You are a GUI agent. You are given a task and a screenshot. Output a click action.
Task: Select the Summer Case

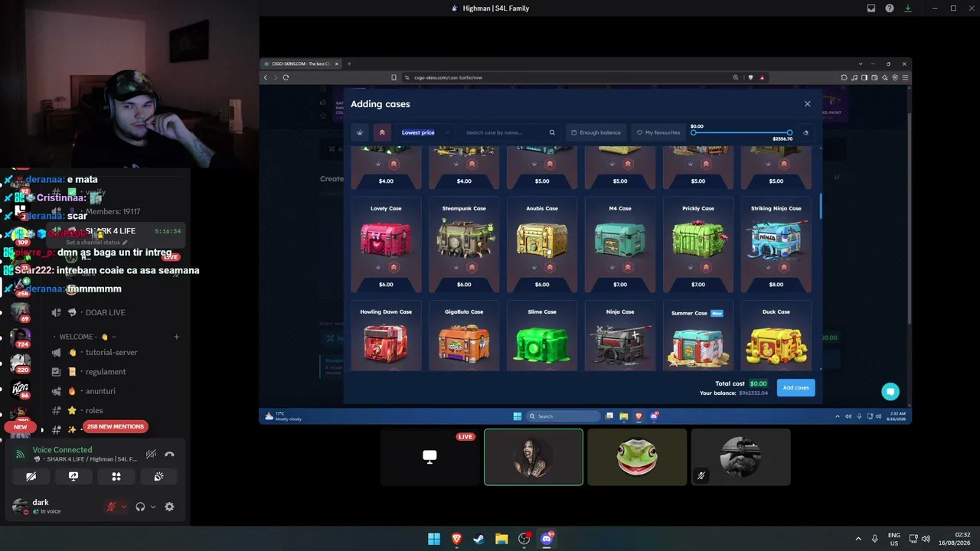pos(698,337)
